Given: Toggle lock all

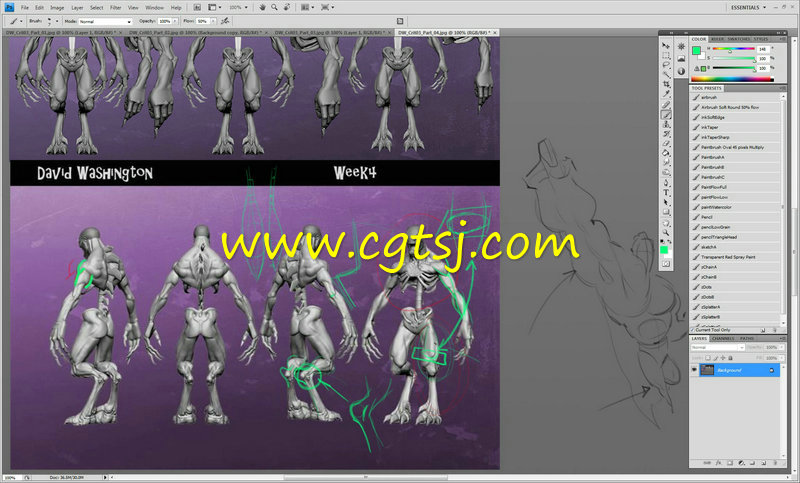Looking at the screenshot, I should pos(730,358).
